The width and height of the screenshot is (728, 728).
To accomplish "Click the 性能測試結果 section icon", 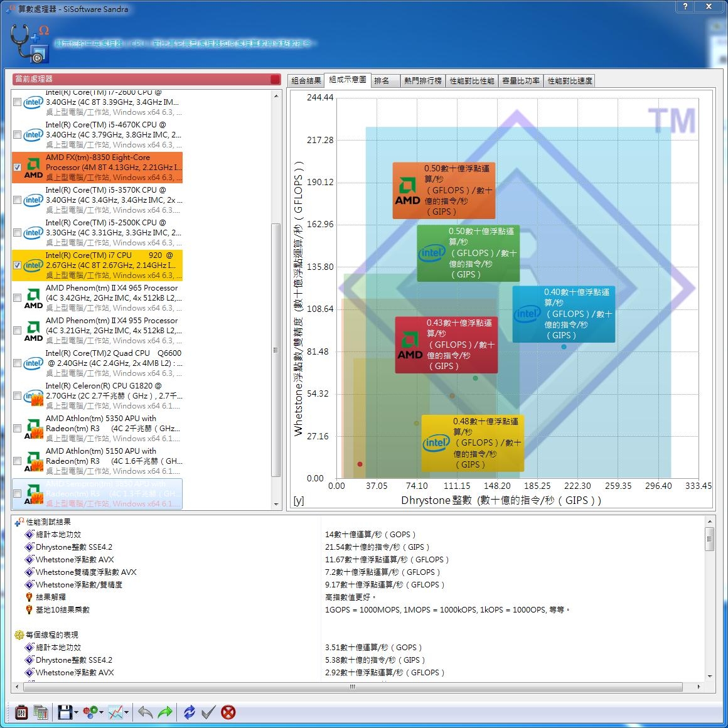I will 19,522.
